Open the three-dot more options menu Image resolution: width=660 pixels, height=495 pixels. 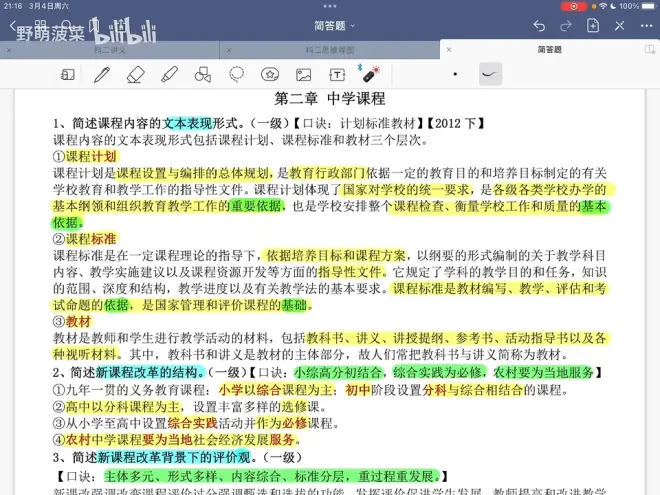coord(644,25)
